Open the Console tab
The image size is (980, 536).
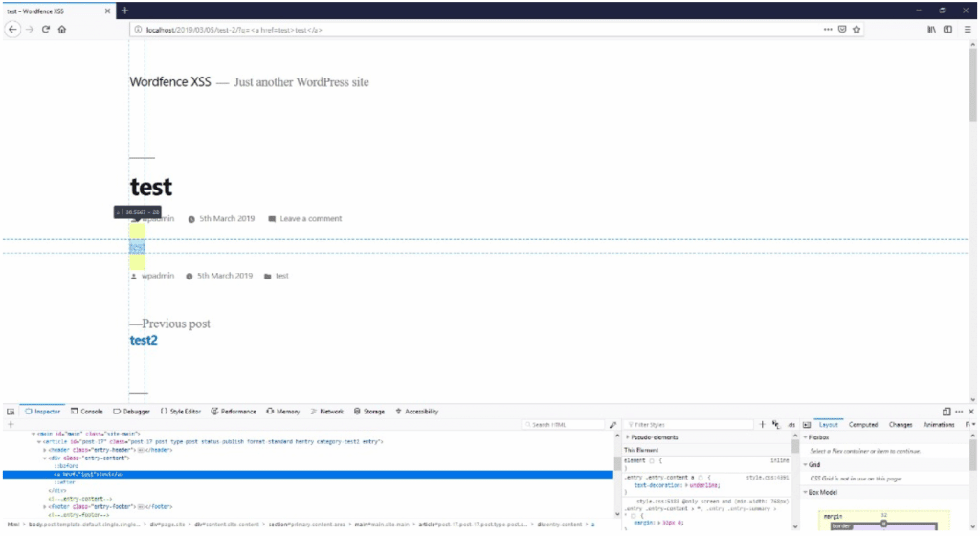(87, 412)
